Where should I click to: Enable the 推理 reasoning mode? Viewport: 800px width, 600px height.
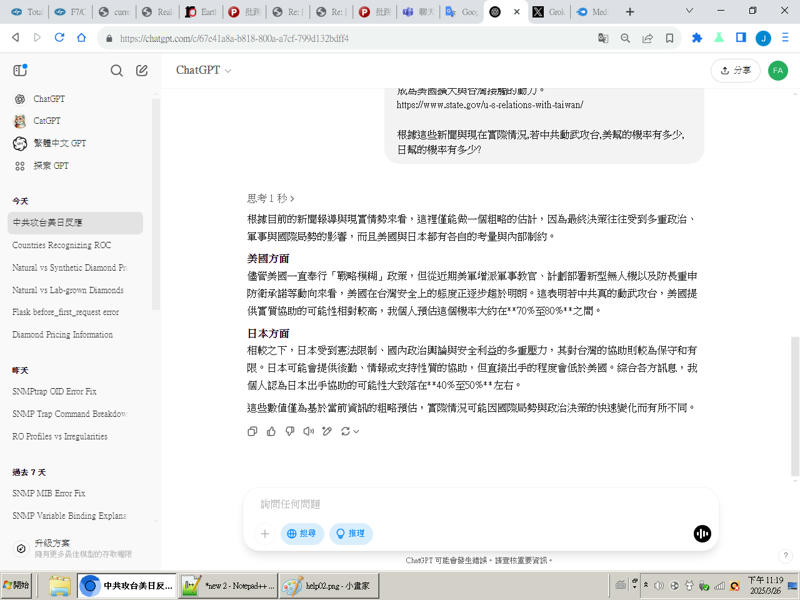(352, 533)
